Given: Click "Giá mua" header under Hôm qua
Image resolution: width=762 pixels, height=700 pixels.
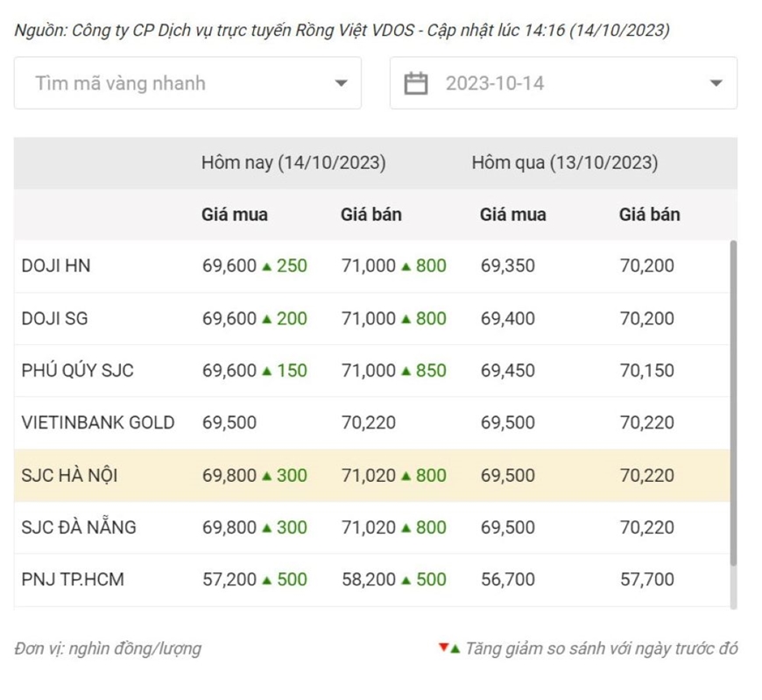Looking at the screenshot, I should 513,215.
